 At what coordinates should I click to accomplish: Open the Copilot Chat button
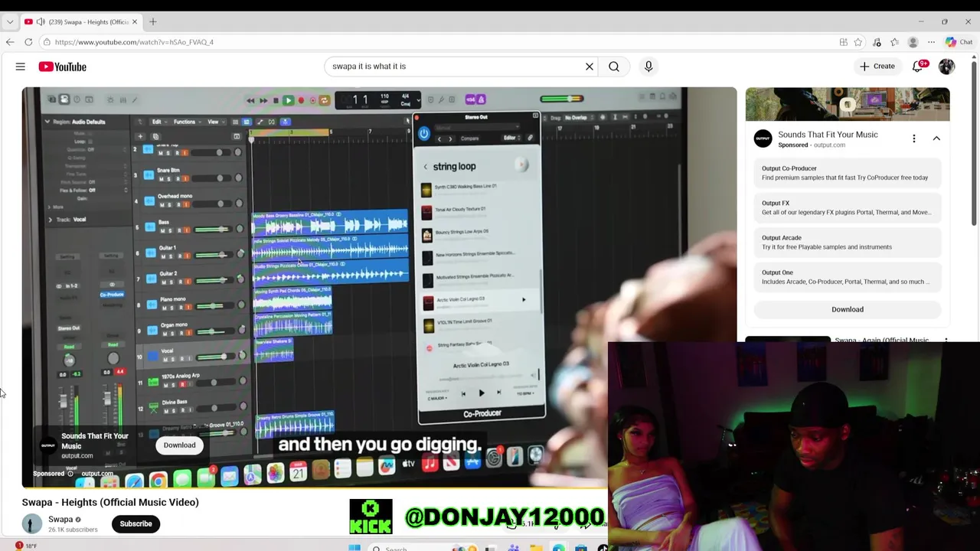959,42
